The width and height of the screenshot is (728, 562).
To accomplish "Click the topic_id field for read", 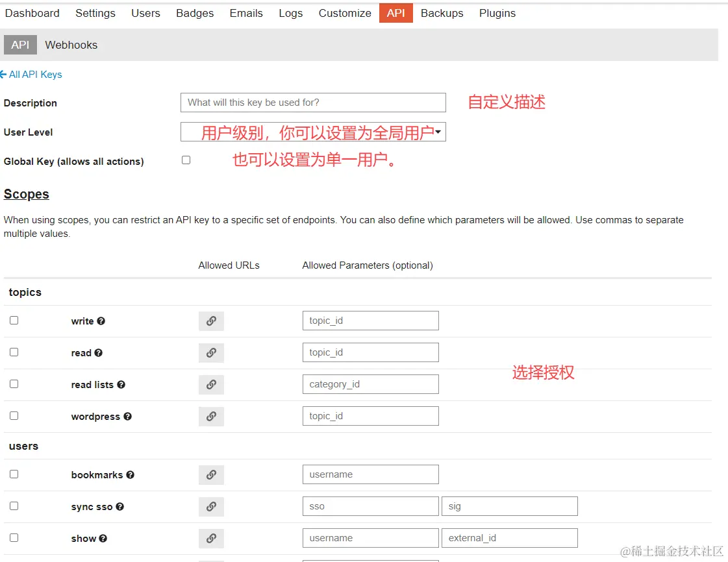I will pyautogui.click(x=371, y=352).
